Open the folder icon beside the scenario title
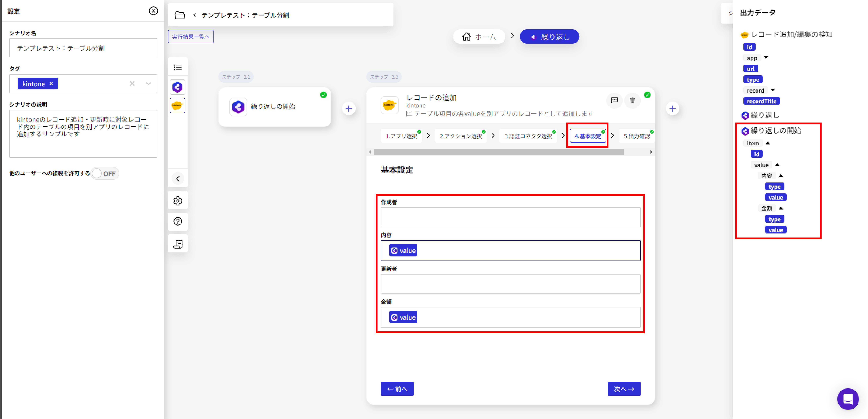 (x=179, y=15)
